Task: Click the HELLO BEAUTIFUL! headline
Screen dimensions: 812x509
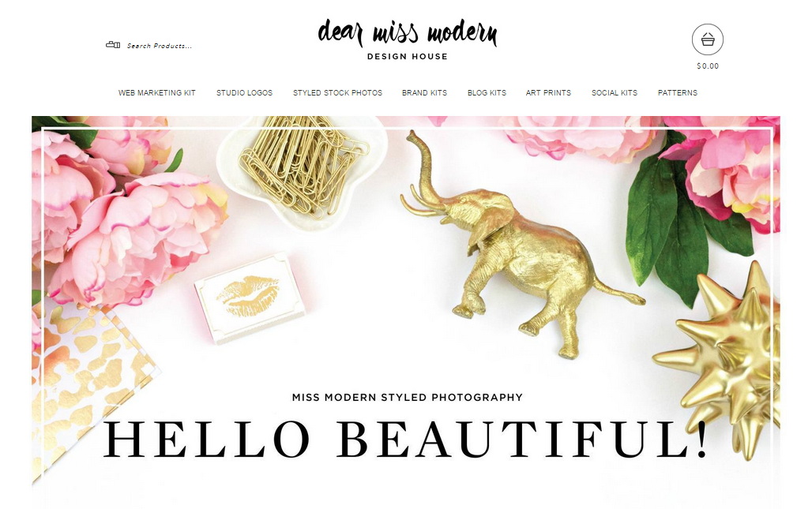Action: click(406, 439)
